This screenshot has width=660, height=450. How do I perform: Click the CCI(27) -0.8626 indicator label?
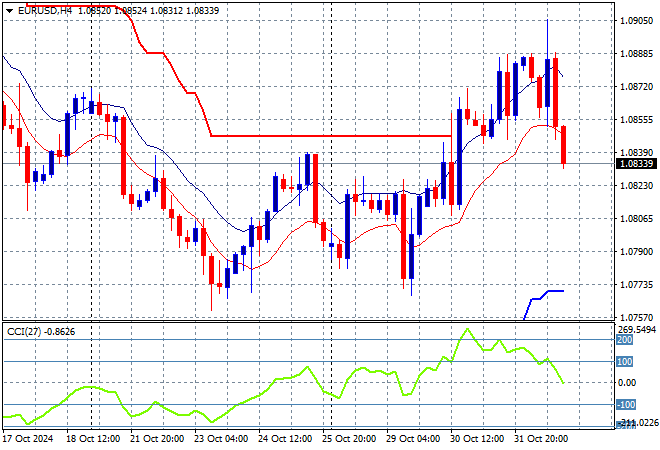pos(41,332)
